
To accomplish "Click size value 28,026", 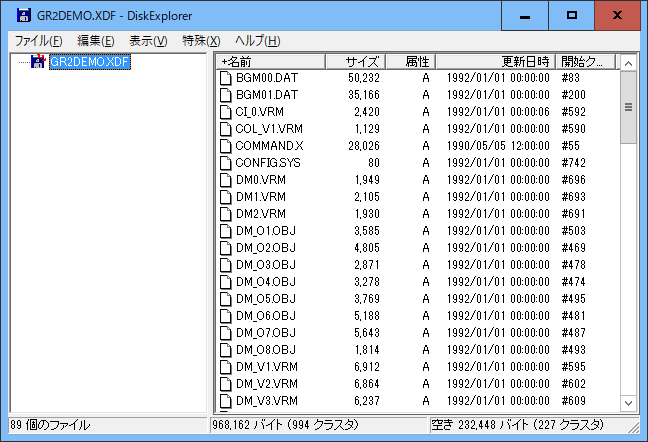I will pyautogui.click(x=364, y=146).
